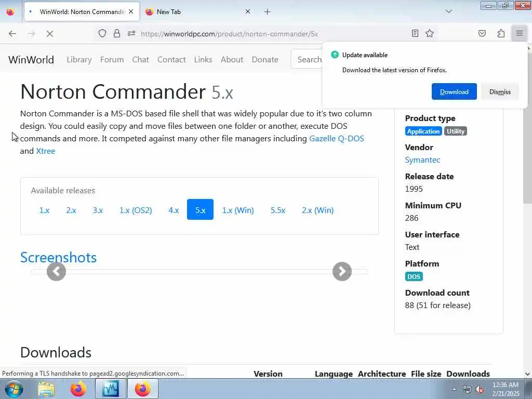532x399 pixels.
Task: Open Firefox View button
Action: point(10,12)
